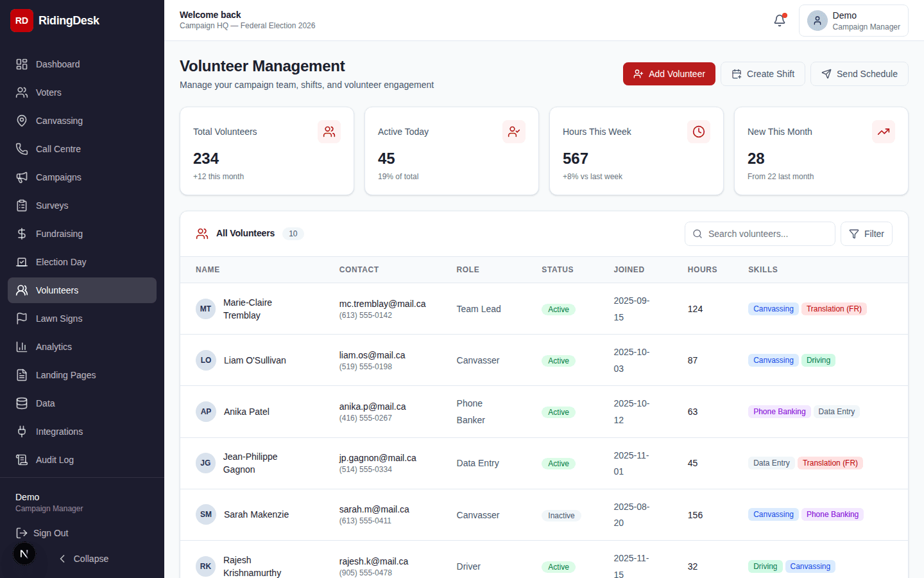Collapse the left sidebar

83,559
